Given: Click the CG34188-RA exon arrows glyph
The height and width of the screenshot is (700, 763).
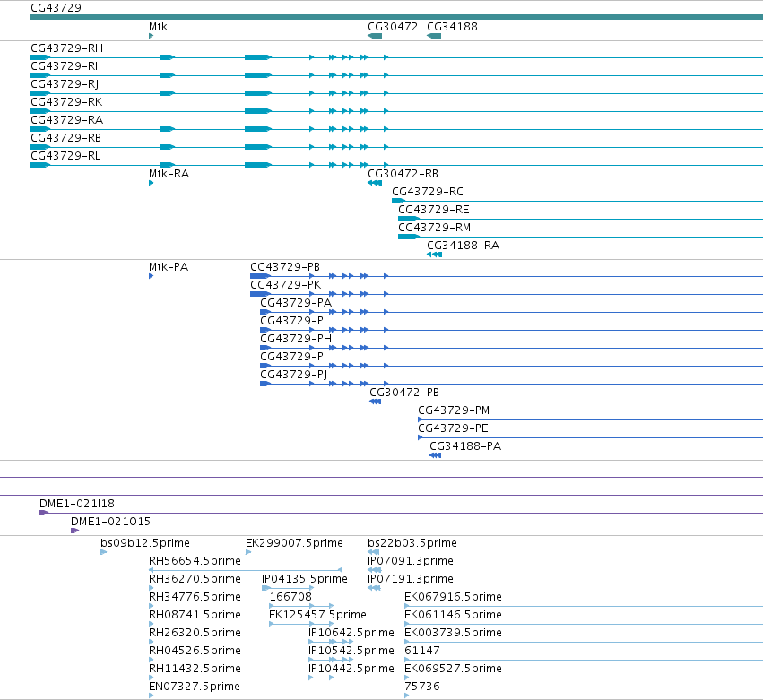Looking at the screenshot, I should click(x=434, y=255).
